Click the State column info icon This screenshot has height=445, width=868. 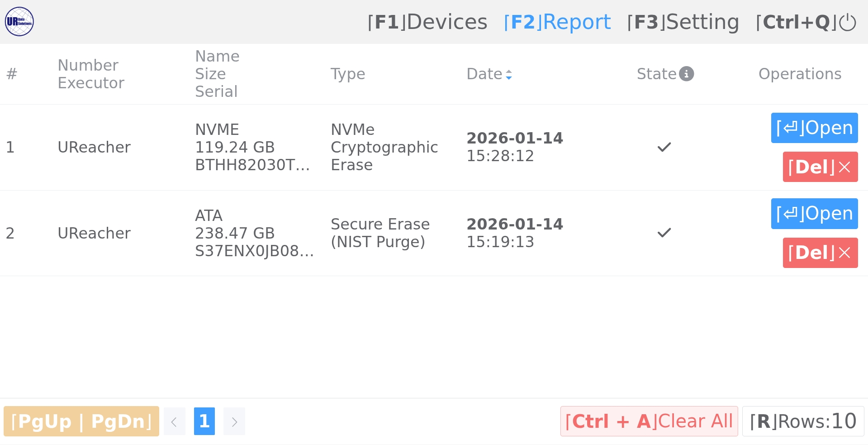pos(686,74)
